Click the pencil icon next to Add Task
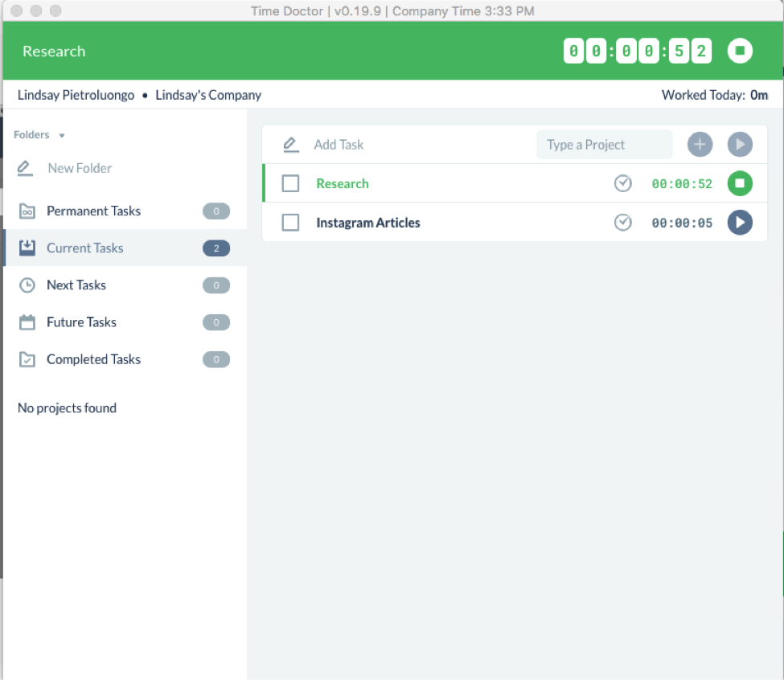784x680 pixels. point(290,145)
